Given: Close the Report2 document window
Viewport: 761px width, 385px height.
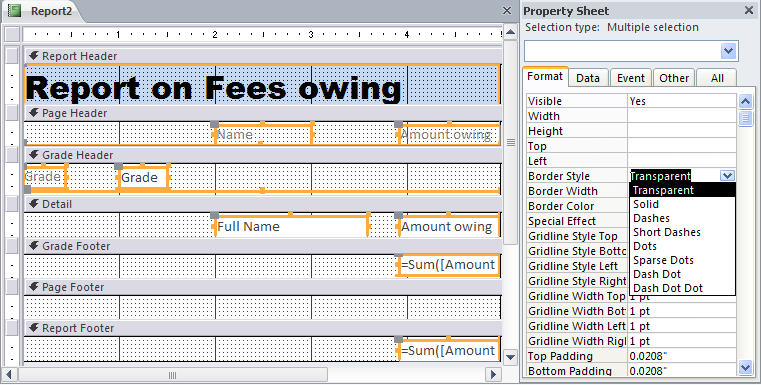Looking at the screenshot, I should click(507, 10).
